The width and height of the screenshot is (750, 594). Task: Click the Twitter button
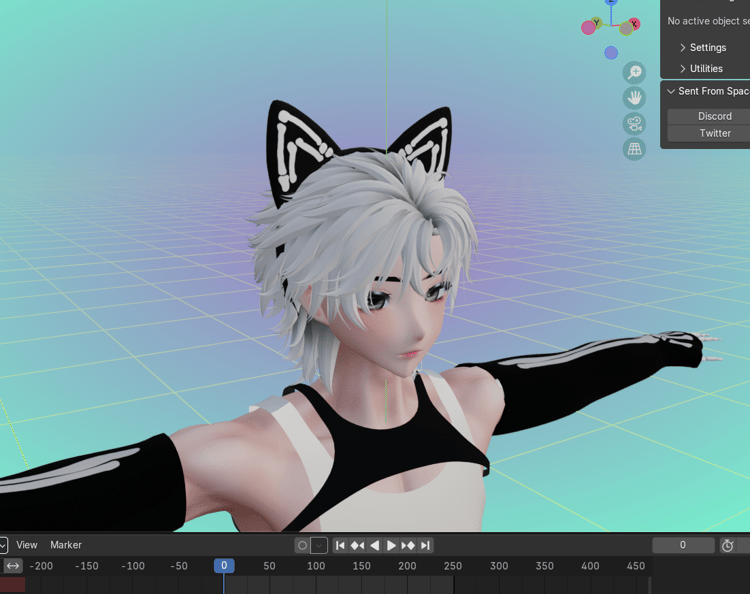(x=715, y=133)
